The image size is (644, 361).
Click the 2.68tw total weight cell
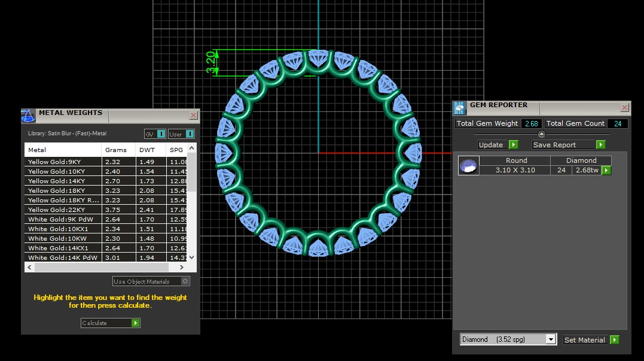[587, 170]
